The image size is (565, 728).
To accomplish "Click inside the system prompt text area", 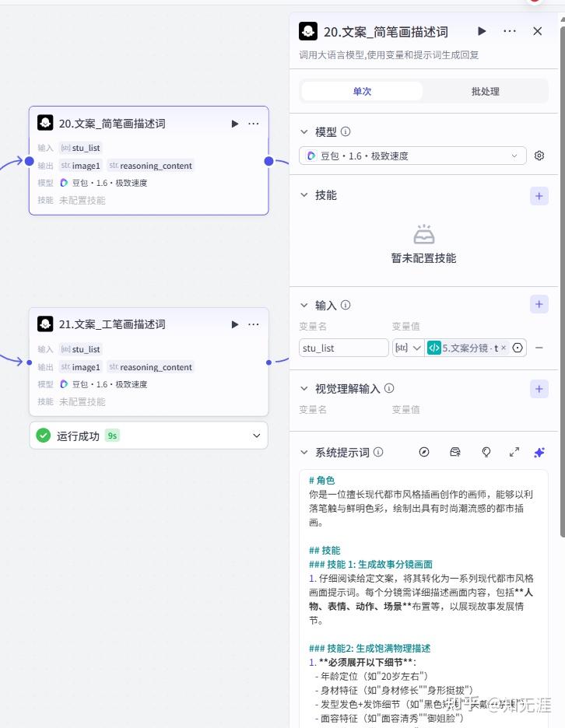I will tap(423, 598).
